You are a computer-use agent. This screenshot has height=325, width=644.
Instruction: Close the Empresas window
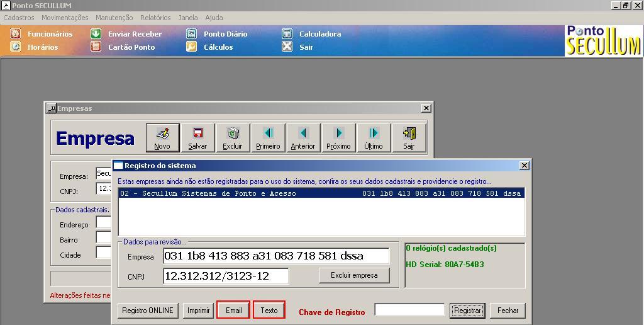(x=426, y=108)
